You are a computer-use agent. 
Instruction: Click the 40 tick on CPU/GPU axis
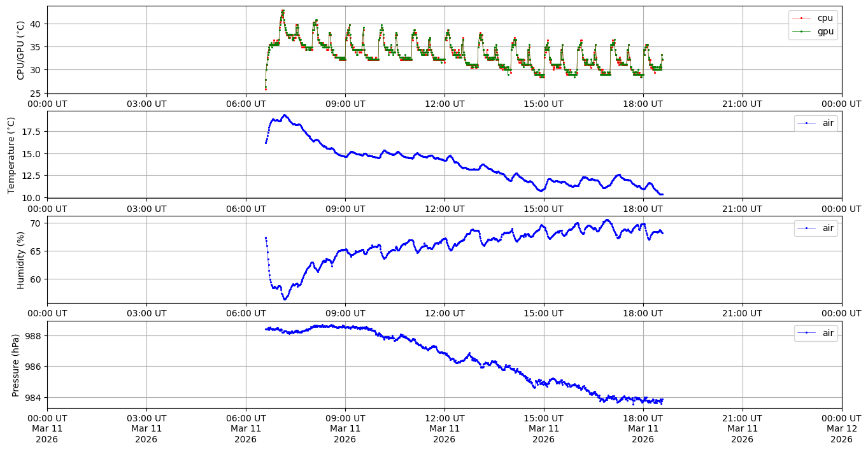(x=37, y=24)
